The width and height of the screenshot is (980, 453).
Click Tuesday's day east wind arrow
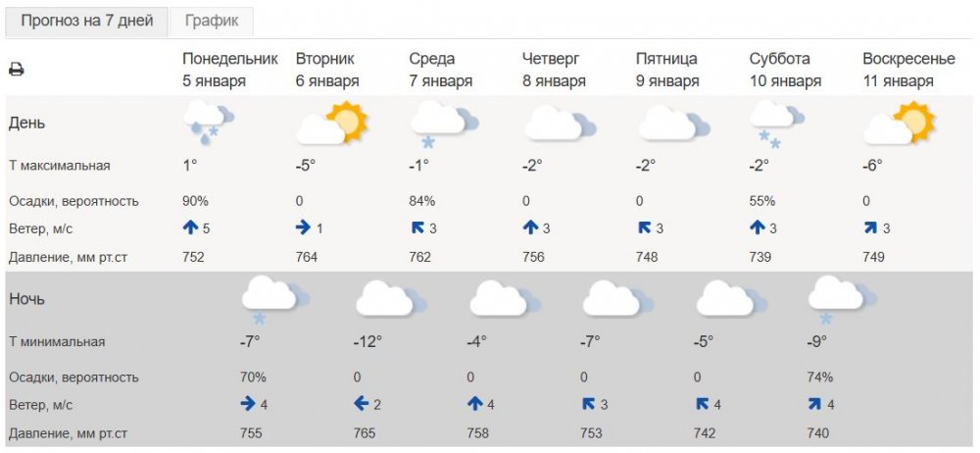(x=304, y=229)
